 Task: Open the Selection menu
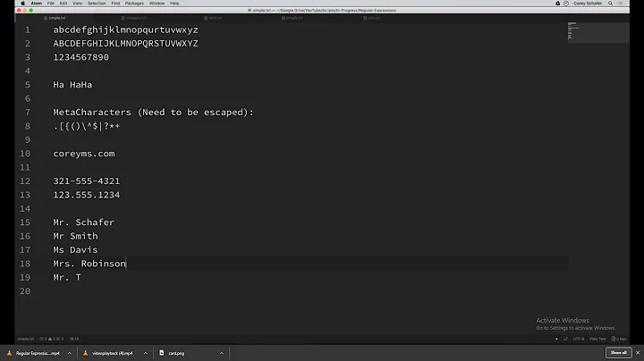97,4
